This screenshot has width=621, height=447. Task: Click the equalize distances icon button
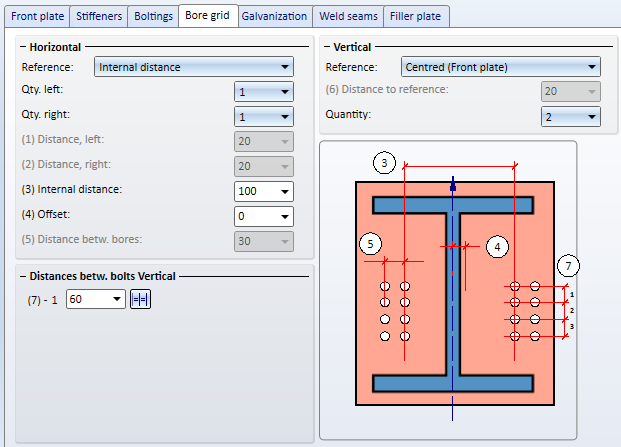coord(140,299)
